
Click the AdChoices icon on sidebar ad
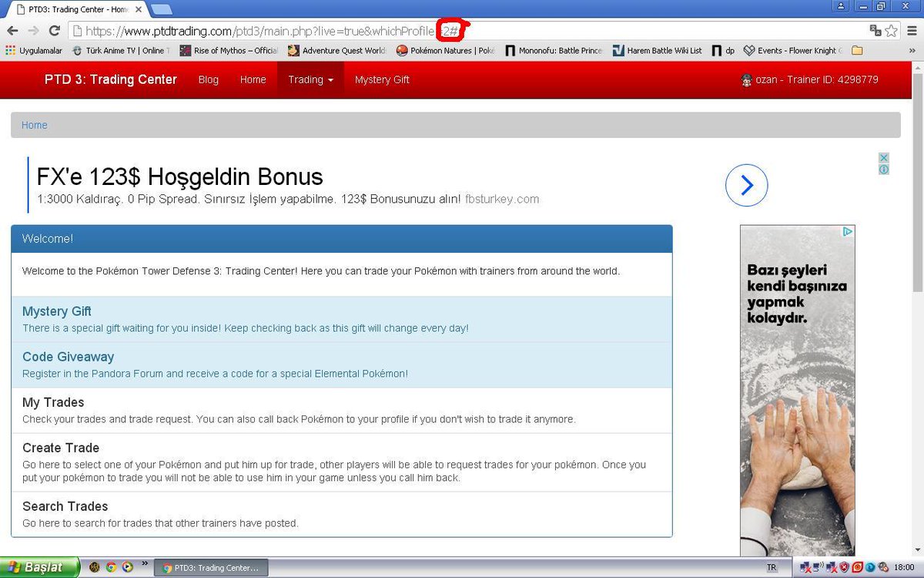tap(848, 231)
